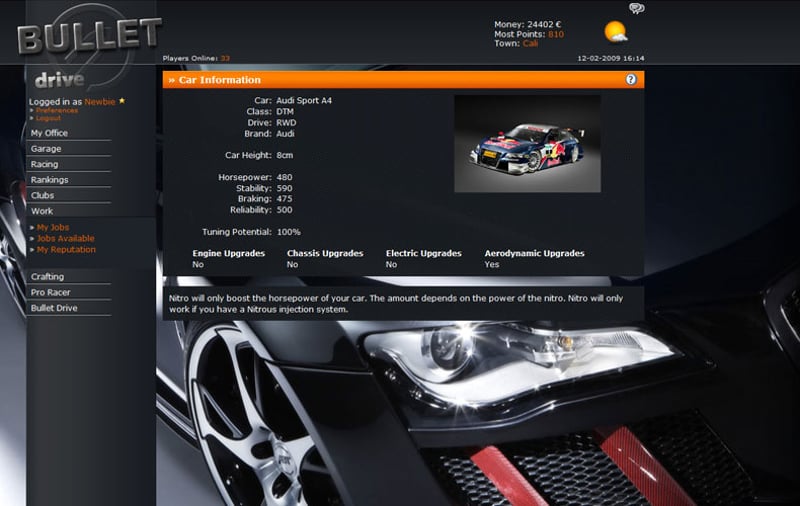Click the Logout link
The width and height of the screenshot is (800, 506).
48,118
